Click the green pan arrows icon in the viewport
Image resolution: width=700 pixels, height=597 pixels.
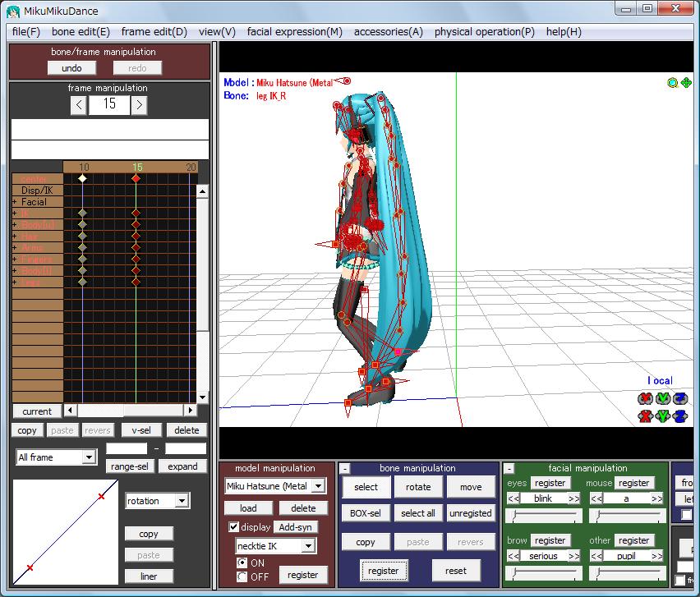coord(686,83)
